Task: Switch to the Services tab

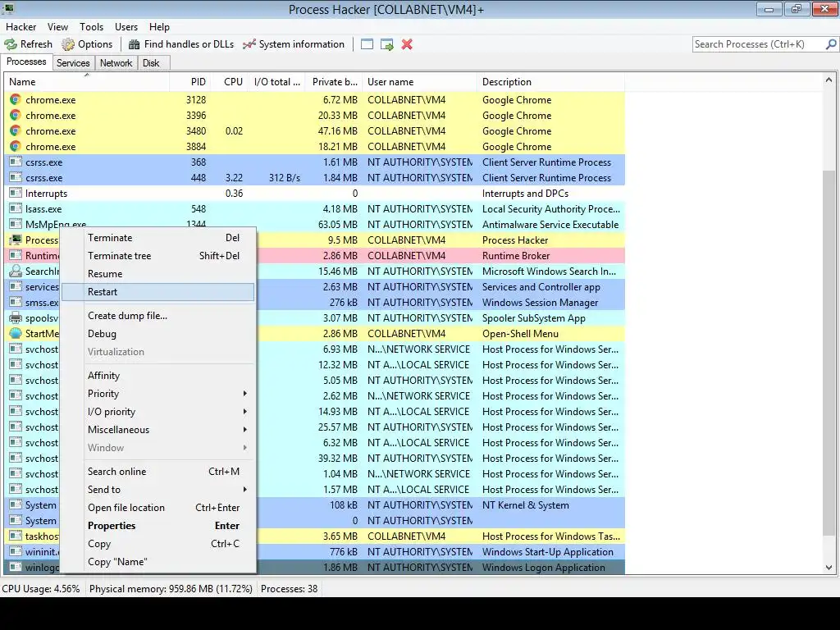Action: [x=73, y=63]
